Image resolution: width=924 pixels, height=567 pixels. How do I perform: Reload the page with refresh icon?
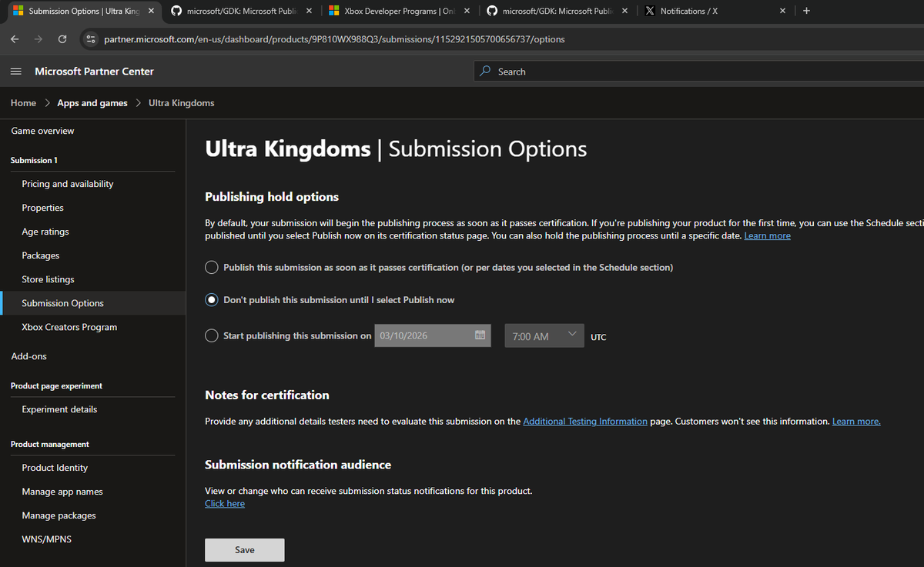coord(62,39)
